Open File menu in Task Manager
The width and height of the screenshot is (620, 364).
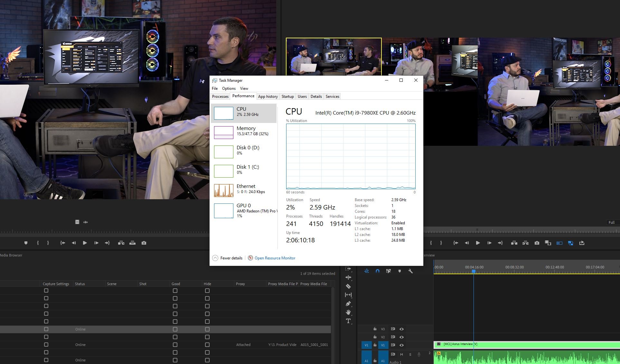coord(215,89)
